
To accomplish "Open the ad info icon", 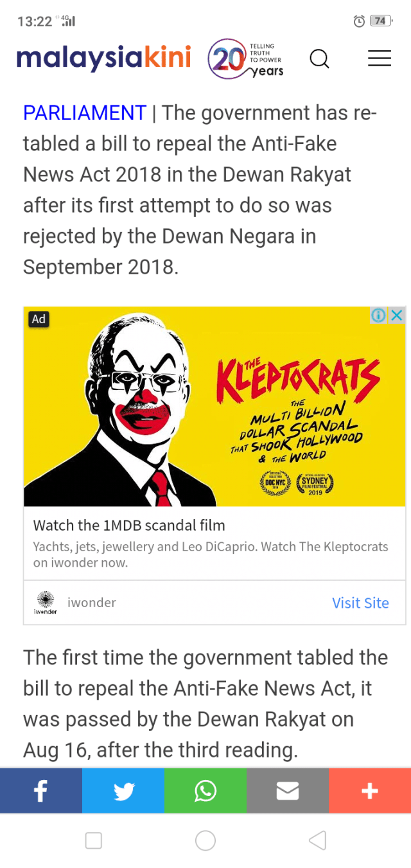I will 379,315.
